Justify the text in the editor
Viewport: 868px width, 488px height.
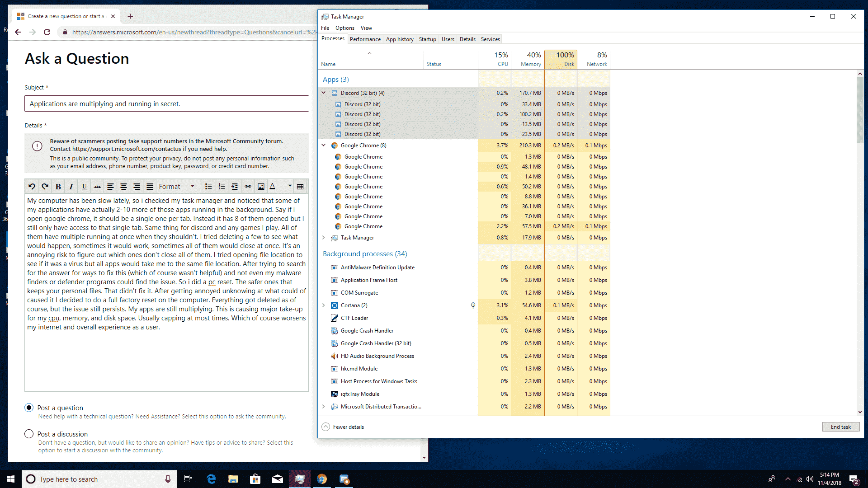150,187
